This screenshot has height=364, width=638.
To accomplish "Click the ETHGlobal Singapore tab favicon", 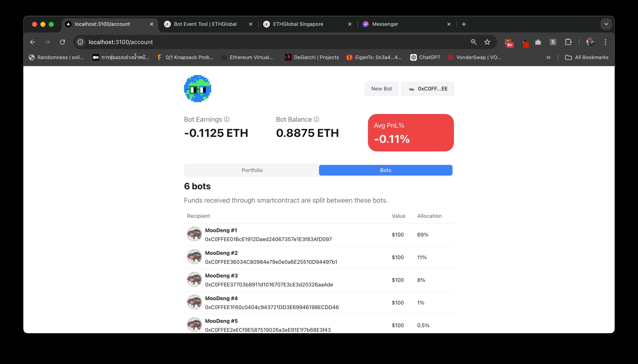I will point(266,24).
